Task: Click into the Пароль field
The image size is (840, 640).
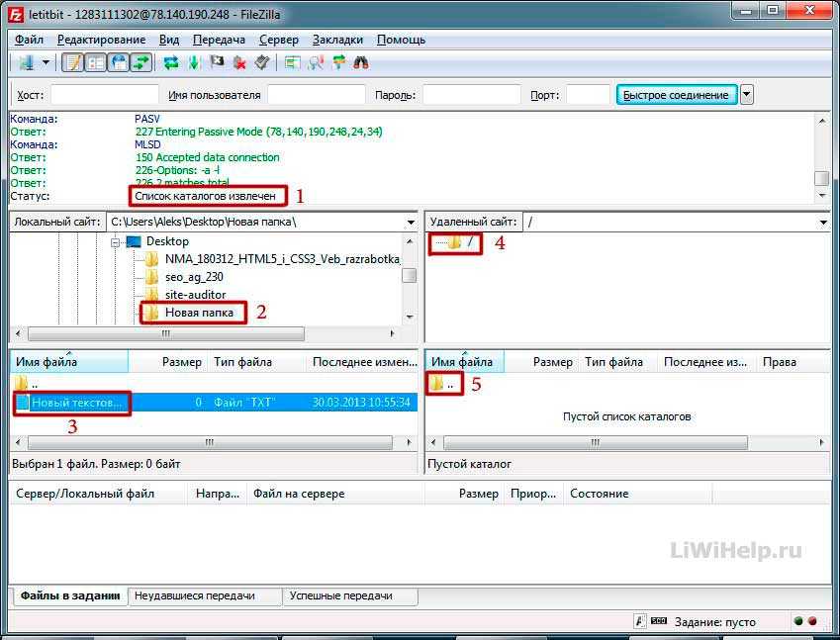Action: click(471, 95)
